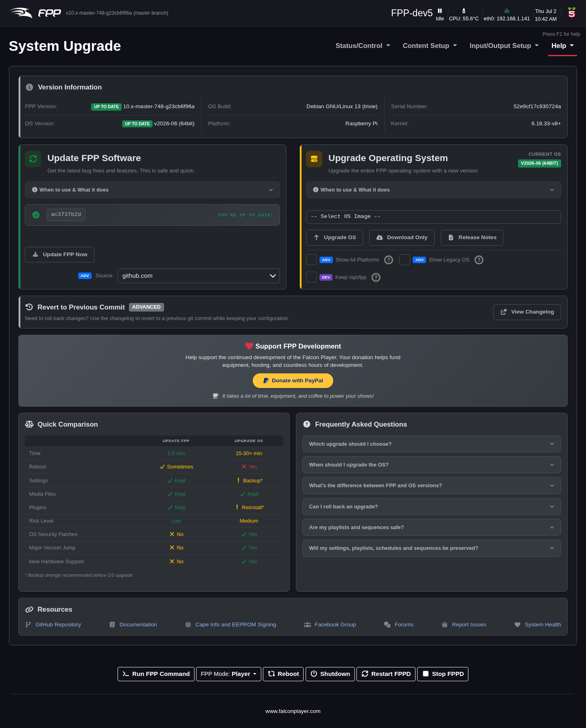The height and width of the screenshot is (728, 586).
Task: Click the FPP falcon logo
Action: click(21, 13)
